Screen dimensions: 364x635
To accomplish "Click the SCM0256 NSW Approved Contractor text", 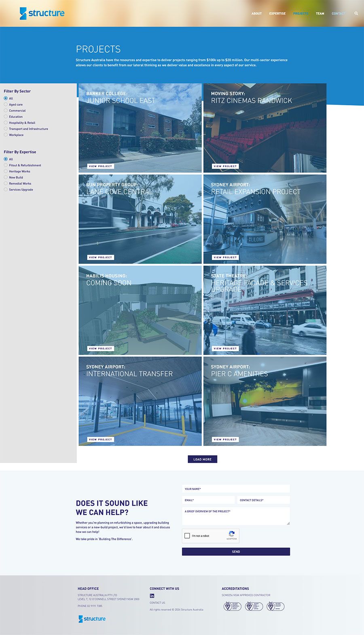I will pyautogui.click(x=246, y=595).
